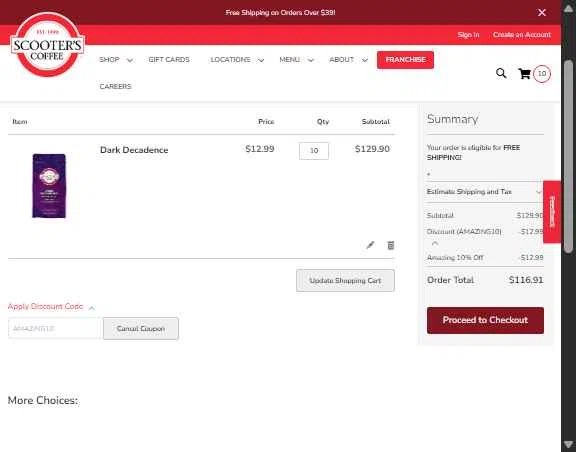Click the 'Amazing 10% Off' line
576x452 pixels.
[x=485, y=258]
